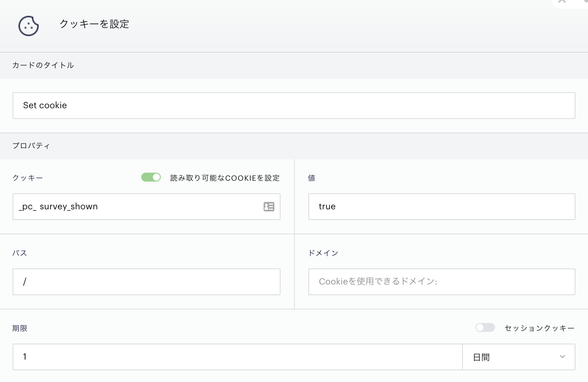Click the value field containing true
Image resolution: width=588 pixels, height=382 pixels.
(441, 207)
